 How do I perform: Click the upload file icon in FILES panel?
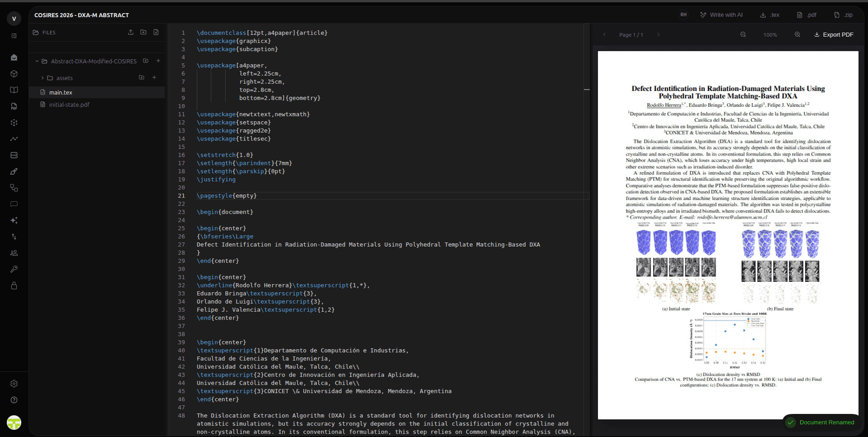[x=131, y=32]
